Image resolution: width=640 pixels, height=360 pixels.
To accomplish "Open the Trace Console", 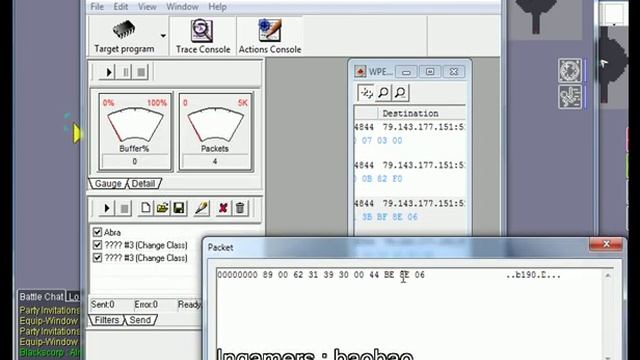I will click(x=203, y=37).
